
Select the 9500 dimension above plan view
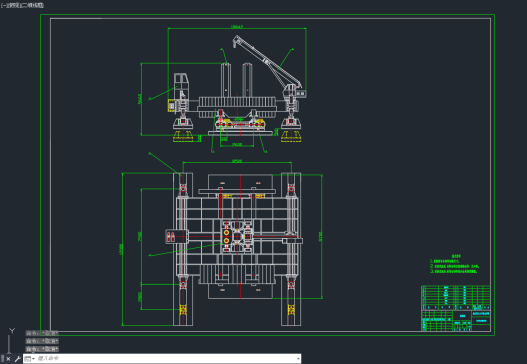[x=237, y=161]
